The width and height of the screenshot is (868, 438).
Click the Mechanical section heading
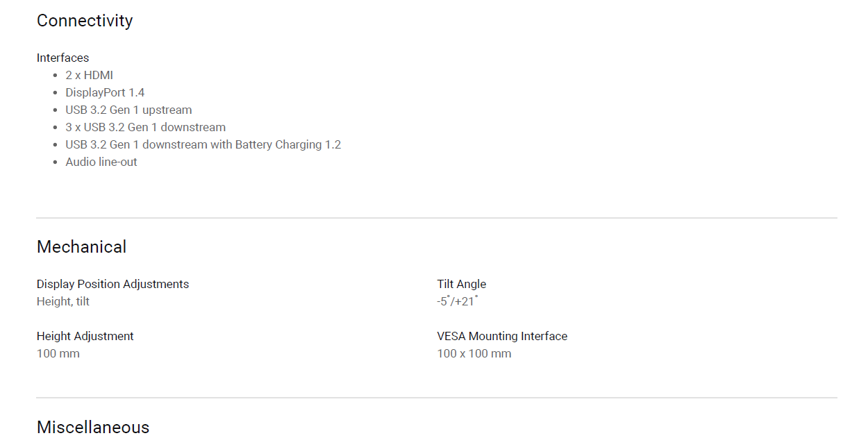click(82, 247)
